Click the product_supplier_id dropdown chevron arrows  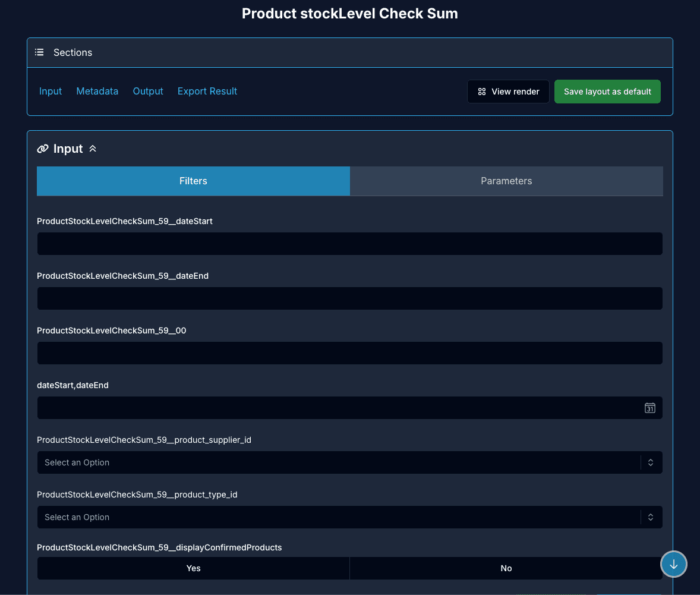pyautogui.click(x=651, y=462)
